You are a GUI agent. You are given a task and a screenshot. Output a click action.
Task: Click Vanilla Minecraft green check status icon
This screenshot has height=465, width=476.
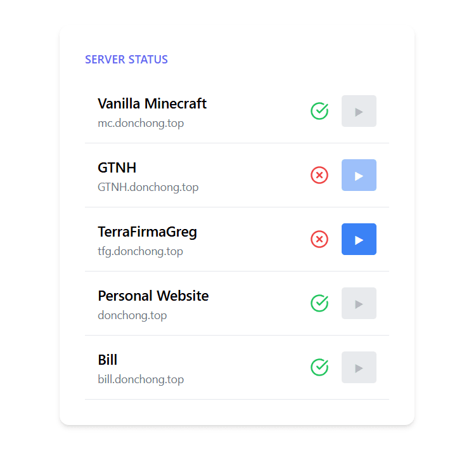(319, 111)
